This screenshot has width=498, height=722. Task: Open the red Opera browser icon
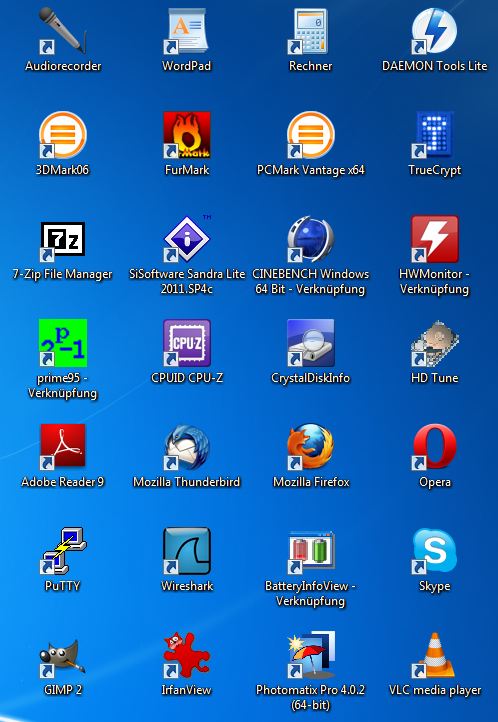[434, 447]
